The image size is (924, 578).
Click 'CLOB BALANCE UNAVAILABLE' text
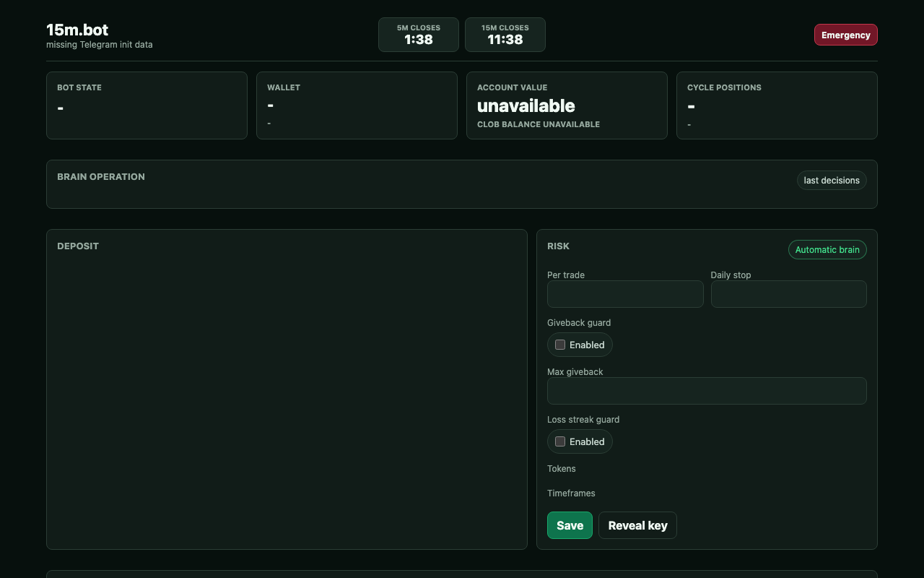click(539, 124)
